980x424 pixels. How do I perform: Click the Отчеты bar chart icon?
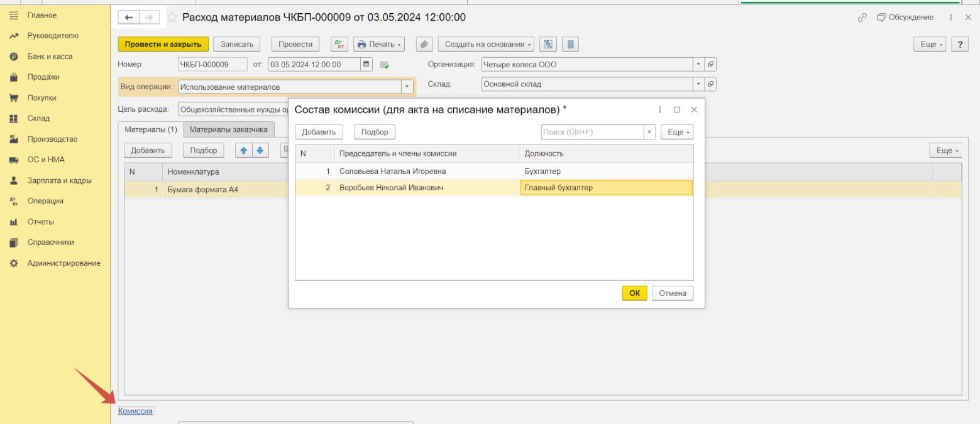point(14,222)
